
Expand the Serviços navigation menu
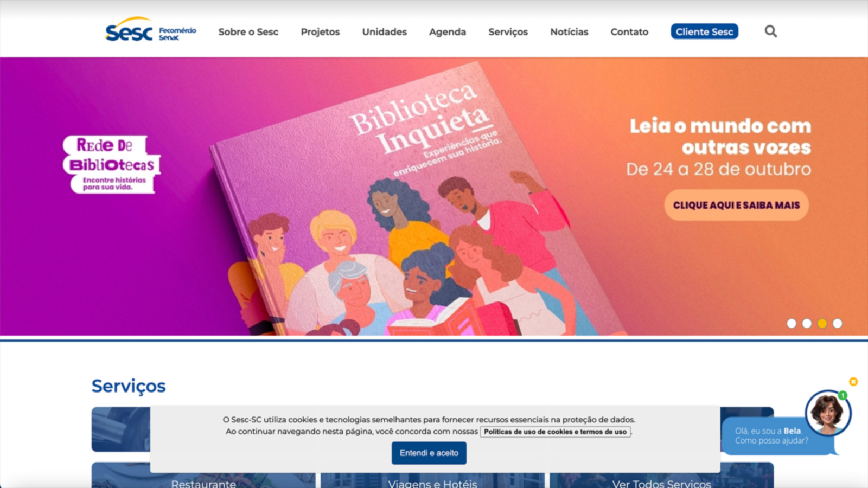[508, 32]
